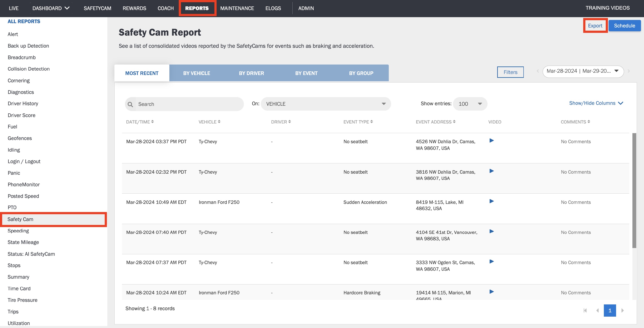This screenshot has height=328, width=644.
Task: Play video for Mar-28-2024 02:32 PM event
Action: 492,171
